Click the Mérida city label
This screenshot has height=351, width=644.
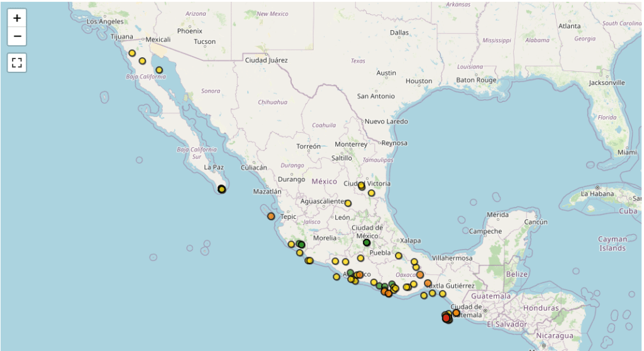497,214
